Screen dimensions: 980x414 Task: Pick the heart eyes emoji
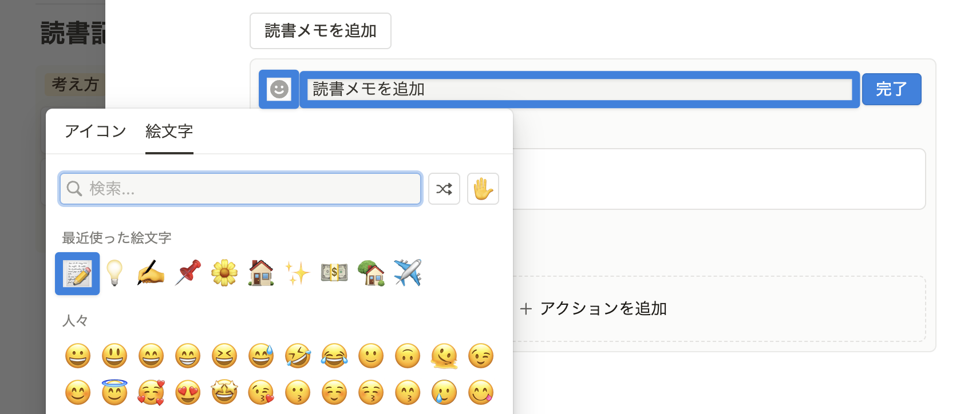[188, 392]
